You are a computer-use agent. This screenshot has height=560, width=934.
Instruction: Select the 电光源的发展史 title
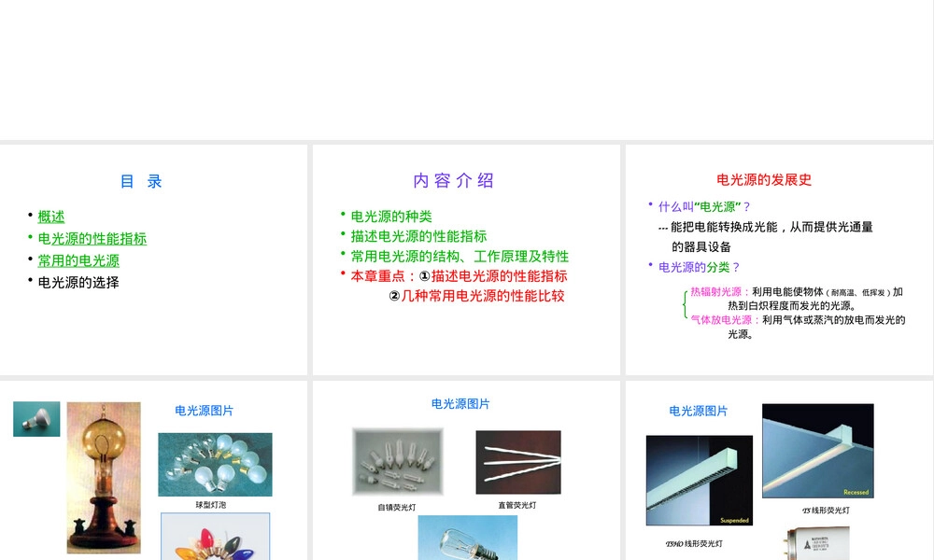point(764,180)
